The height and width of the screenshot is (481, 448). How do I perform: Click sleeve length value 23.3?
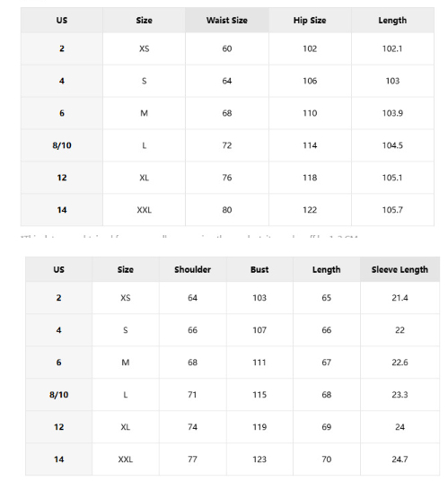[x=400, y=395]
